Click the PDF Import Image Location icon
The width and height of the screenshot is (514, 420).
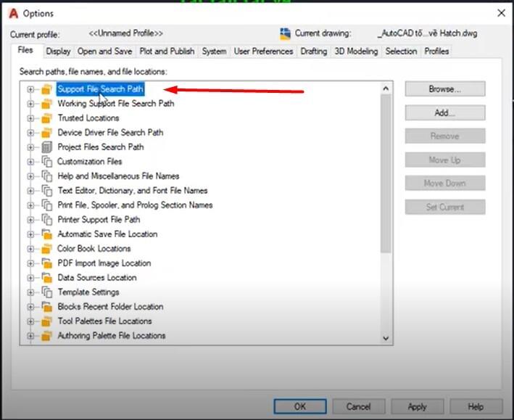pos(46,263)
